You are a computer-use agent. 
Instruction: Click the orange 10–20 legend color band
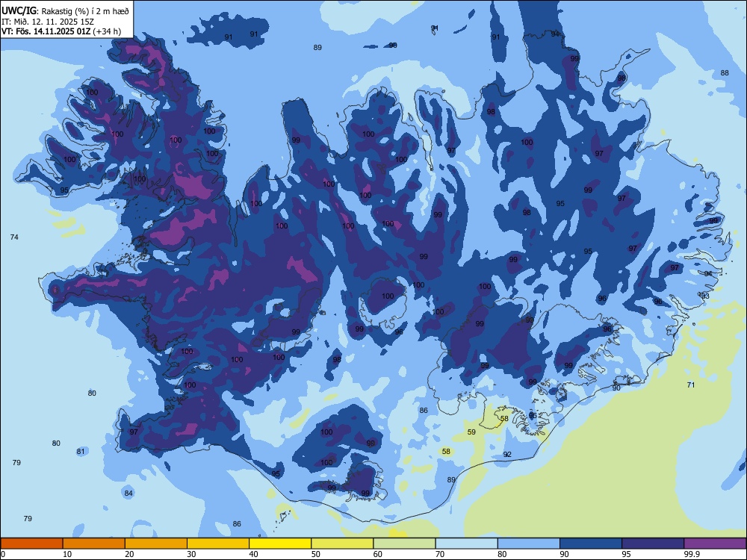pyautogui.click(x=94, y=544)
